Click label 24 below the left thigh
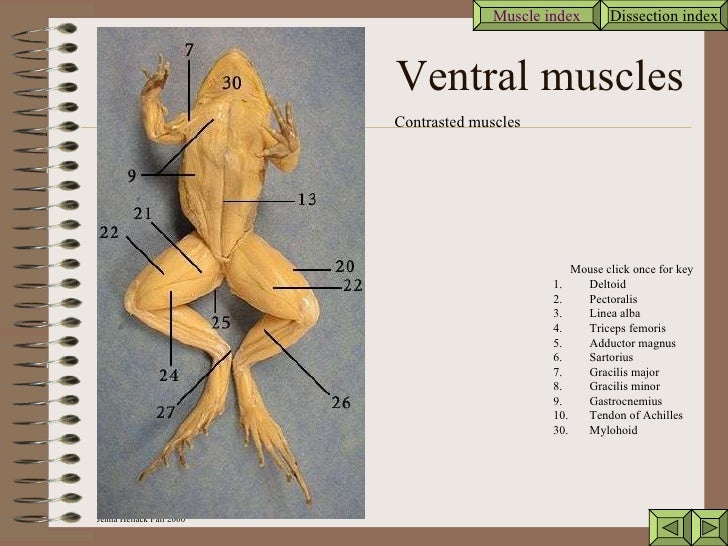Screen dimensions: 728x546 pos(169,375)
